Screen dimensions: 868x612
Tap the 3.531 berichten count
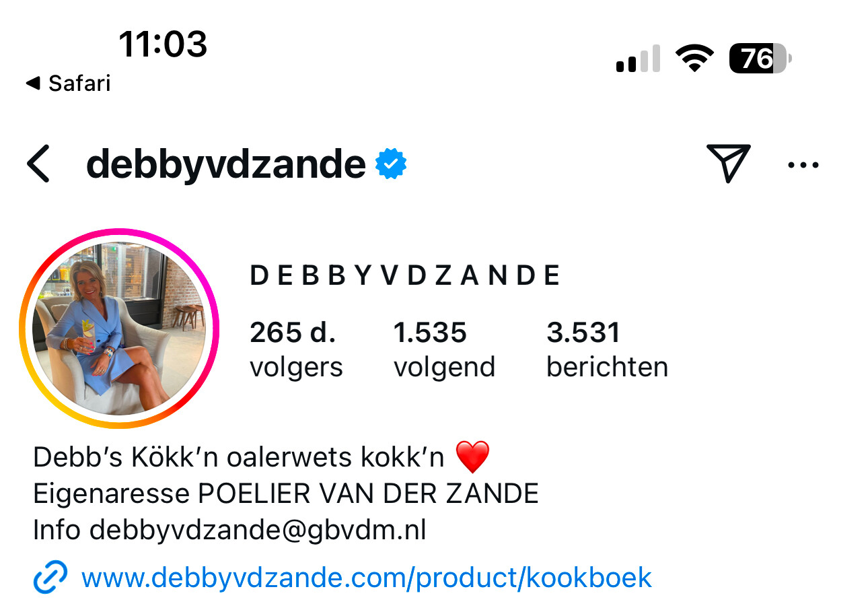coord(607,349)
